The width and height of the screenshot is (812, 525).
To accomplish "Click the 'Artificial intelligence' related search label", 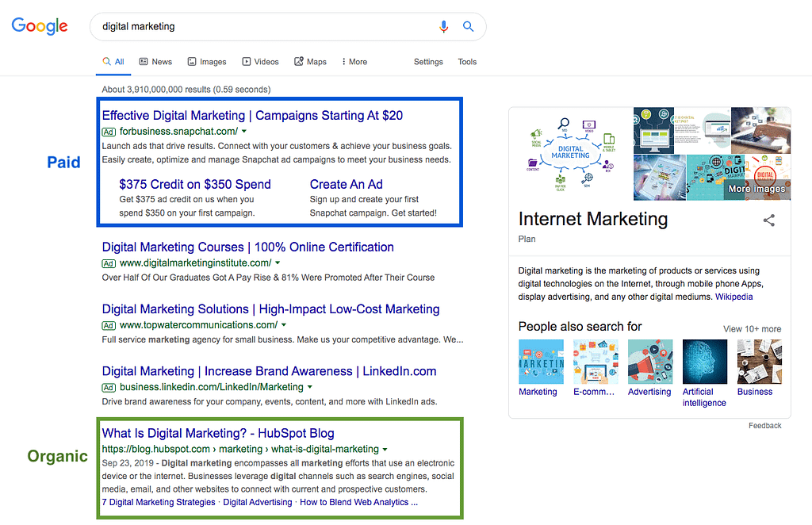I will coord(704,397).
